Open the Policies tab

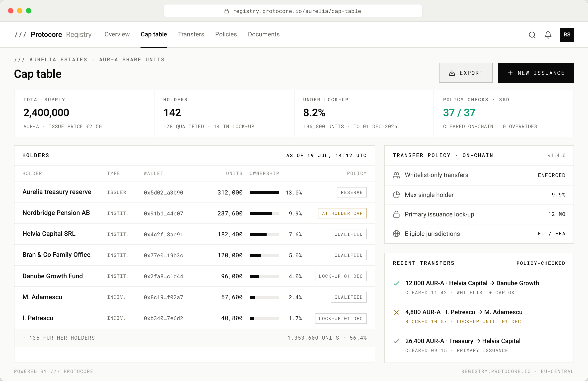point(226,34)
